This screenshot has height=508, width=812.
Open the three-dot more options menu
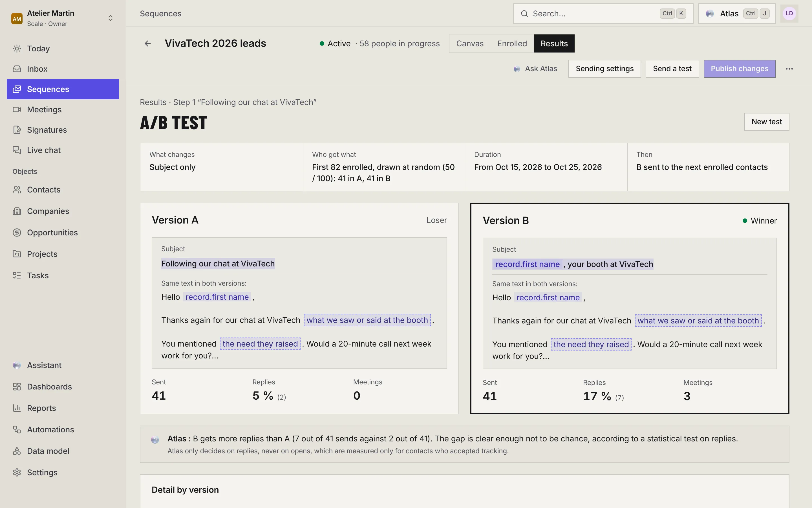coord(789,69)
